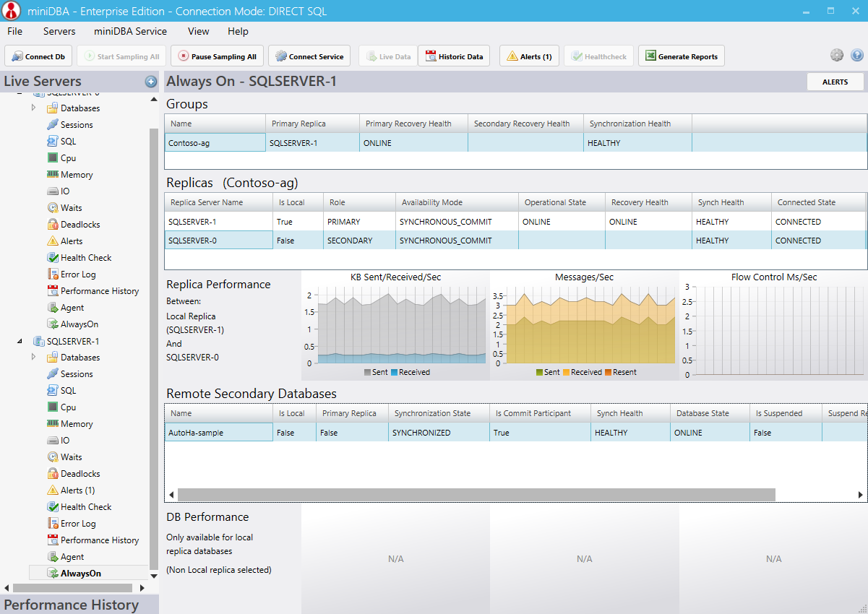Click the Health Check icon under SQLSERVER-1
868x614 pixels.
[53, 507]
